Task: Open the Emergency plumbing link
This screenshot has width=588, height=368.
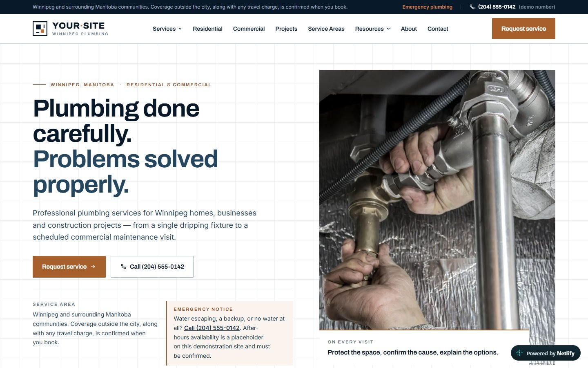Action: (427, 7)
